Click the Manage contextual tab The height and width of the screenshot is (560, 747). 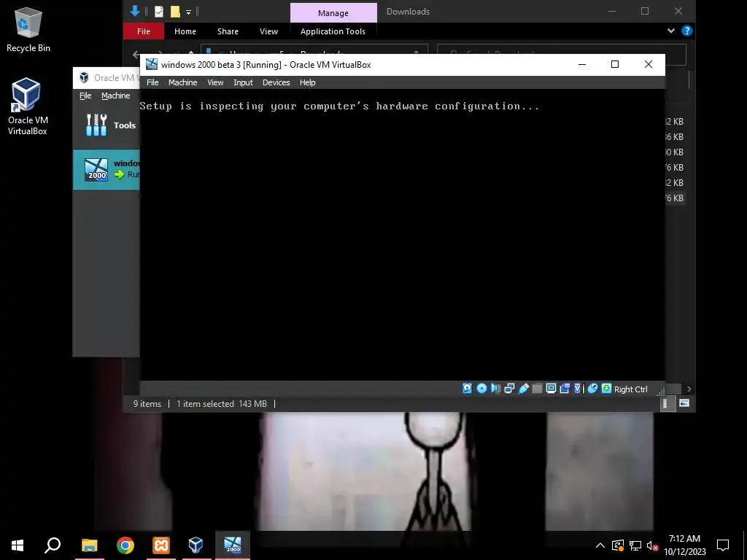(x=333, y=13)
